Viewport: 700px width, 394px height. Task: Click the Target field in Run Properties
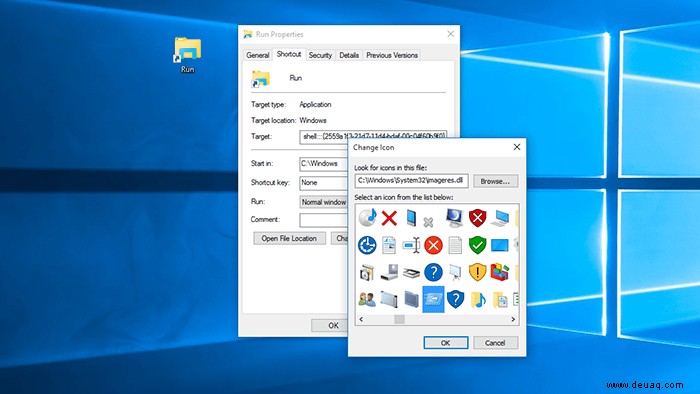point(373,137)
